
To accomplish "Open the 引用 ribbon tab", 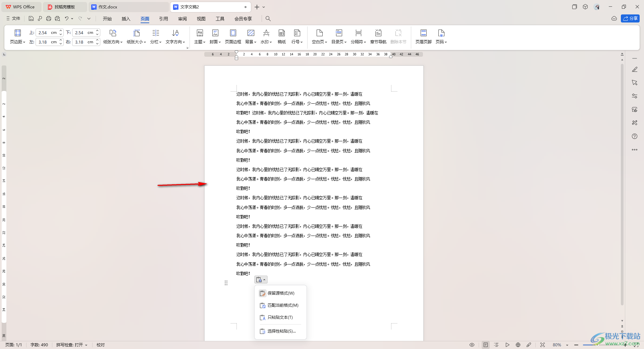I will click(x=164, y=19).
